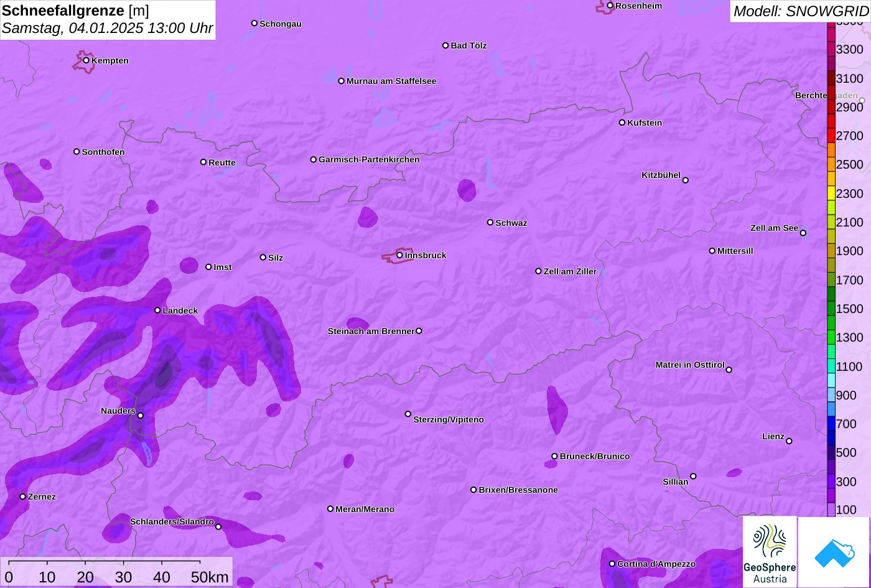Click the Zell am Ziller marker dot
The width and height of the screenshot is (871, 588).
click(538, 271)
